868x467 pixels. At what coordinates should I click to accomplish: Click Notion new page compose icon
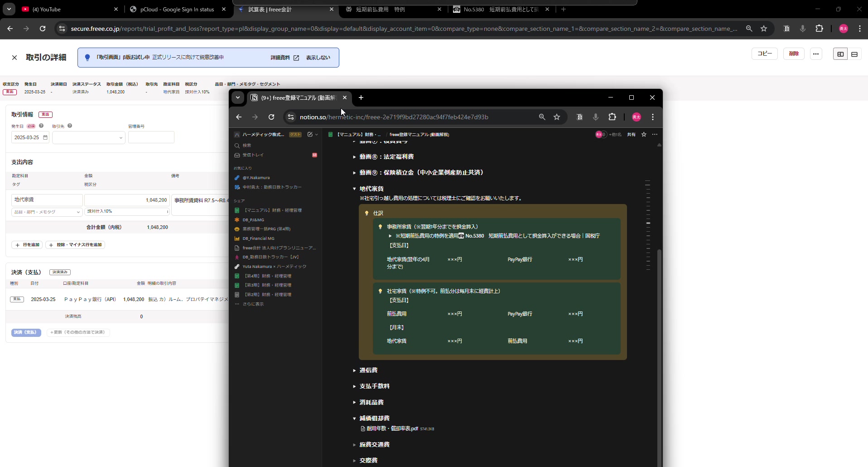coord(310,134)
